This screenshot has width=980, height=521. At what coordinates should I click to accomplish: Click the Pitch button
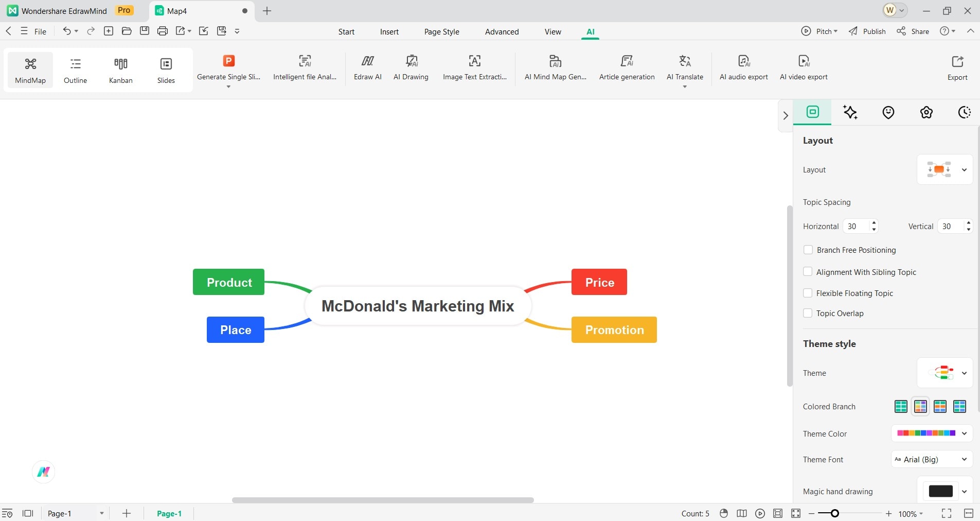click(x=819, y=31)
